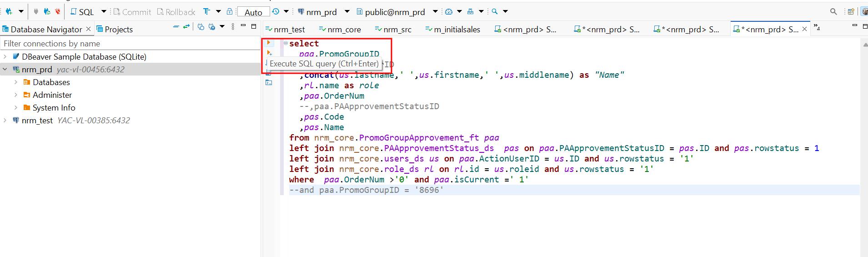Image resolution: width=868 pixels, height=257 pixels.
Task: Select the public@nrm_prd schema selector
Action: tap(394, 12)
